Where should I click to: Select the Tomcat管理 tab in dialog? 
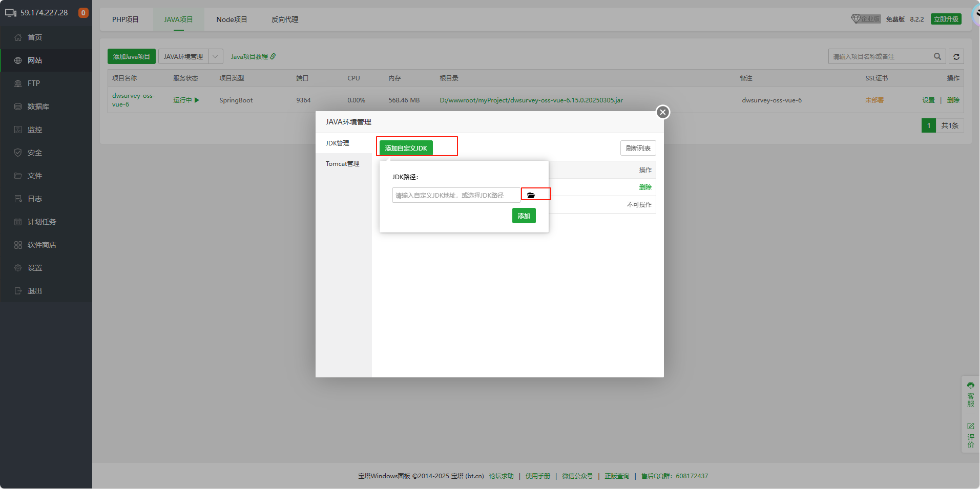pyautogui.click(x=343, y=164)
